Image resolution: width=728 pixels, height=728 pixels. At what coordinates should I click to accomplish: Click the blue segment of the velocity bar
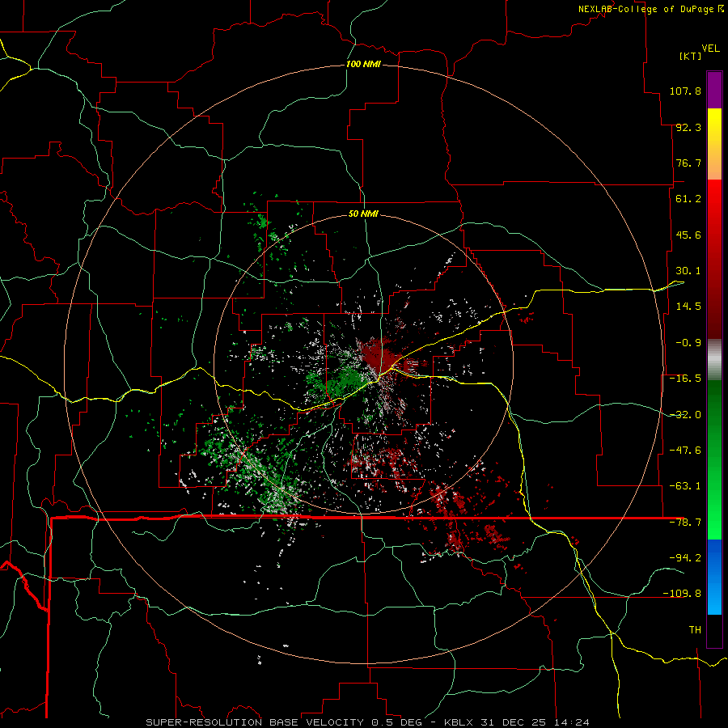coord(714,577)
